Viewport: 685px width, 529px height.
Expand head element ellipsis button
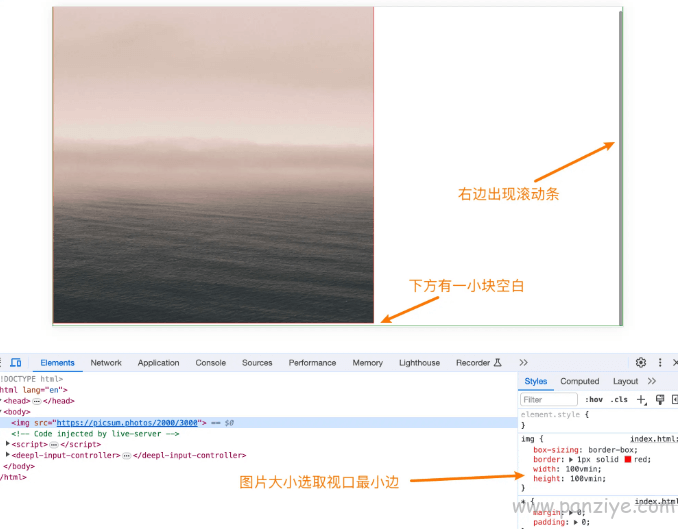37,401
